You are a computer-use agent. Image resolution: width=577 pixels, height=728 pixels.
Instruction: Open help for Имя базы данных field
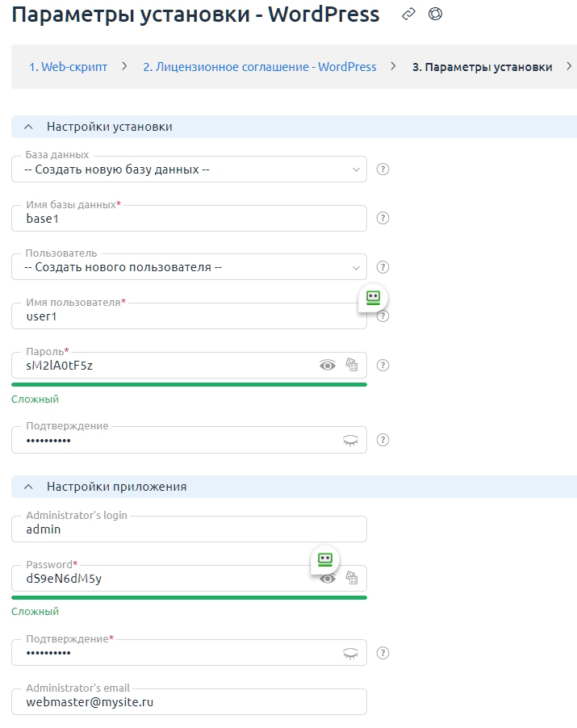pyautogui.click(x=383, y=218)
